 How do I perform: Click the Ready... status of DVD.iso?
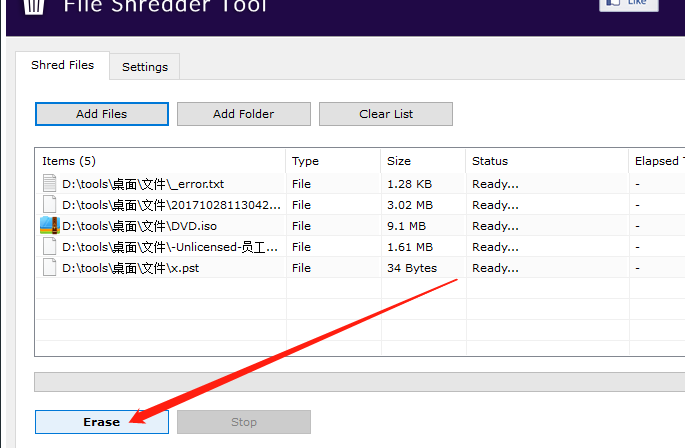(x=495, y=226)
